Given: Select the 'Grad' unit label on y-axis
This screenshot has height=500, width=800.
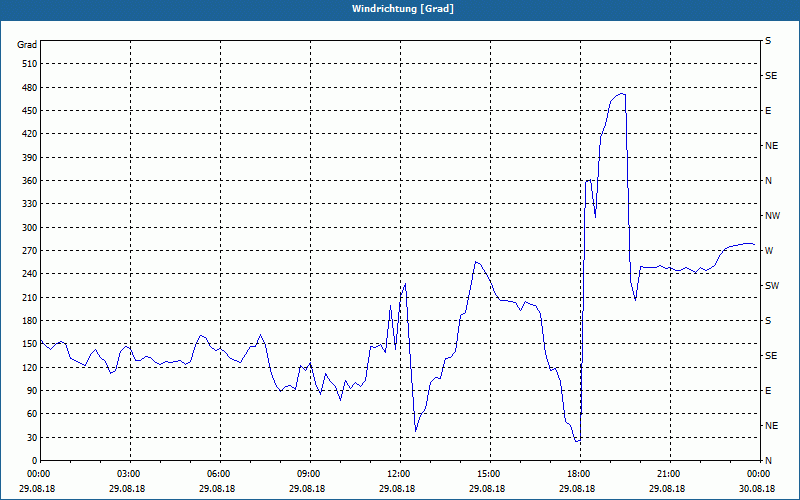Looking at the screenshot, I should 27,45.
